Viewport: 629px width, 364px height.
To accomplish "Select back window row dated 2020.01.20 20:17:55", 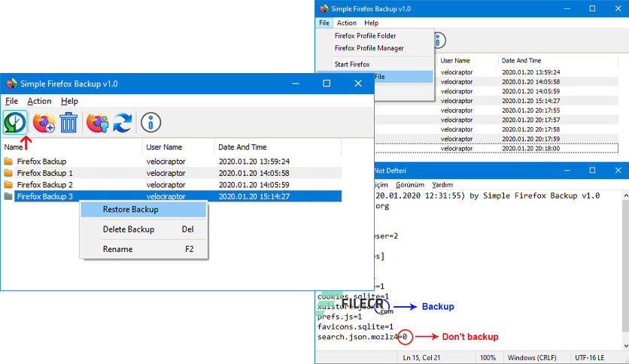I will click(x=497, y=111).
